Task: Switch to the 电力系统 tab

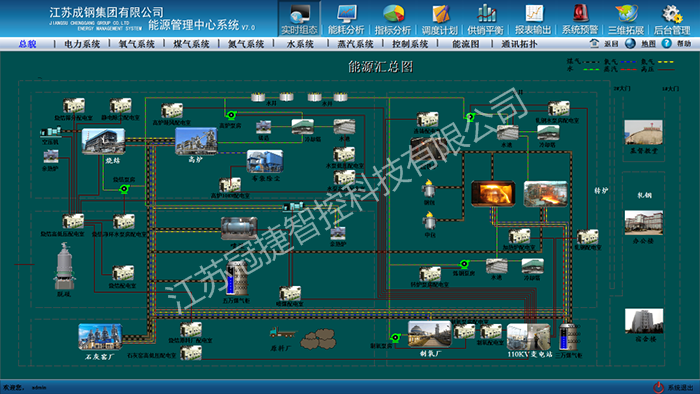Action: [82, 44]
